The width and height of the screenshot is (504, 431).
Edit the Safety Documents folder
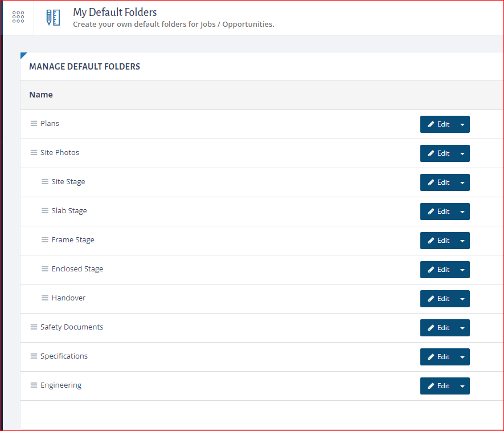pos(438,328)
